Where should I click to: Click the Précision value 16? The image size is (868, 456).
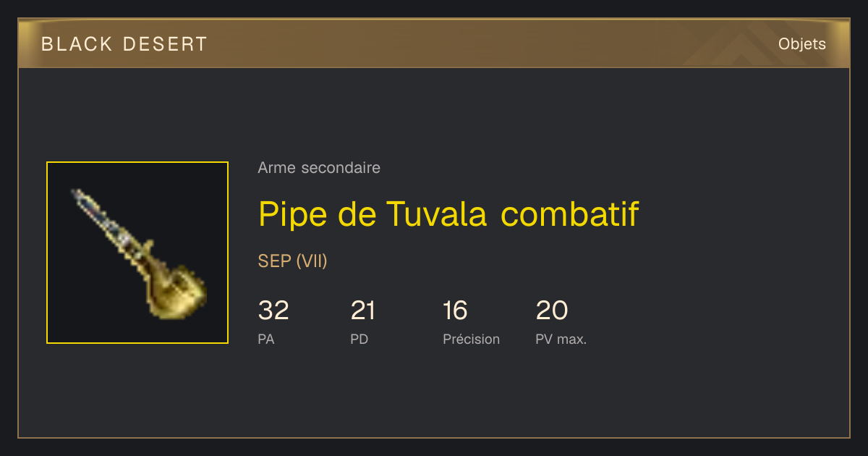[456, 311]
